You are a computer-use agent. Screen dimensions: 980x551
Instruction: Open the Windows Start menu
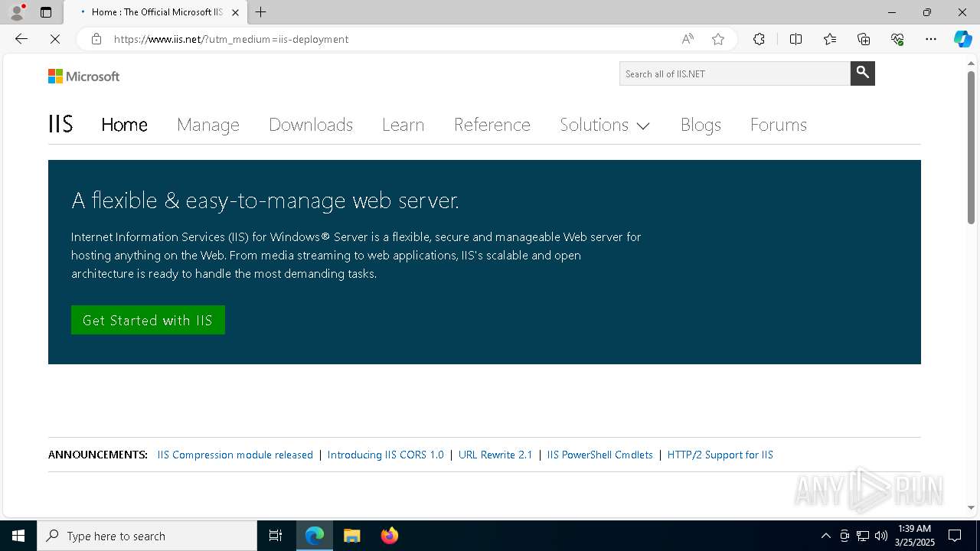tap(18, 536)
